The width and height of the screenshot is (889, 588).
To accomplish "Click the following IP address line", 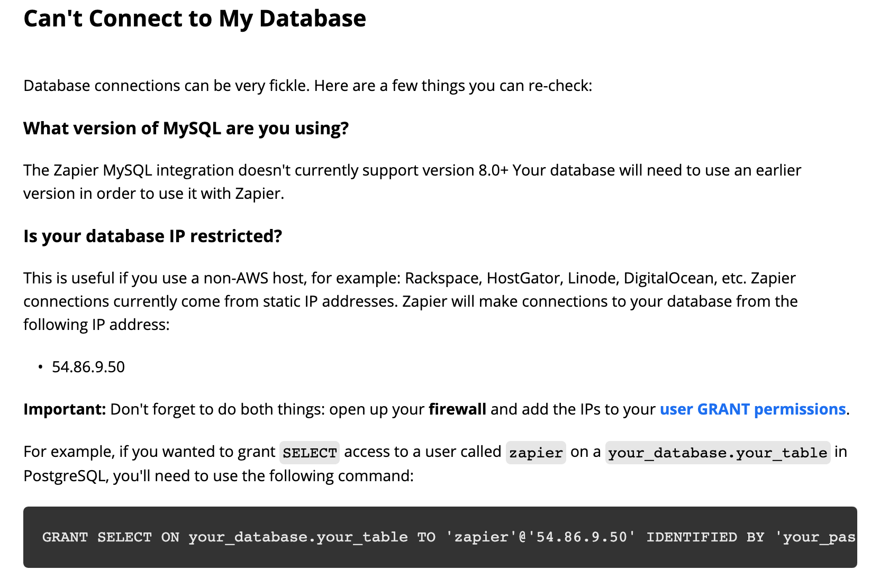I will tap(96, 325).
